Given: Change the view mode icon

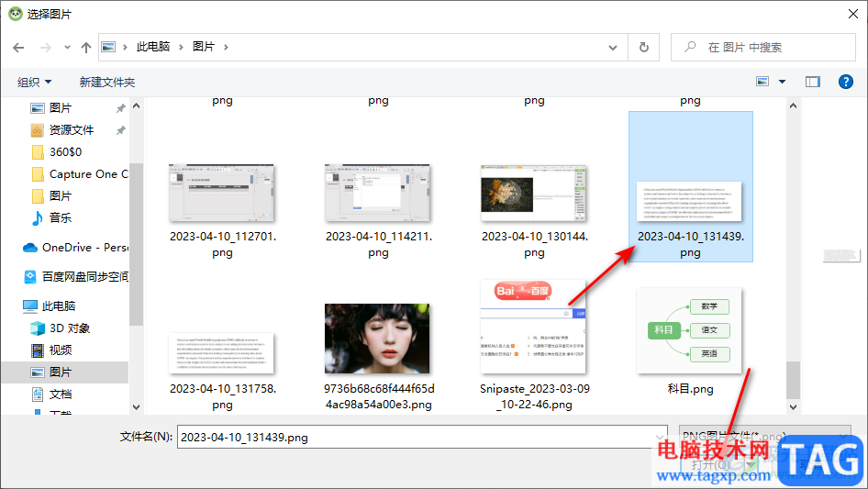Looking at the screenshot, I should click(x=762, y=82).
